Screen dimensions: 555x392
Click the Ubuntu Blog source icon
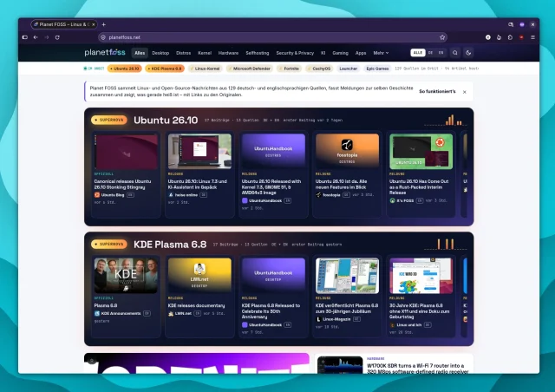[97, 195]
